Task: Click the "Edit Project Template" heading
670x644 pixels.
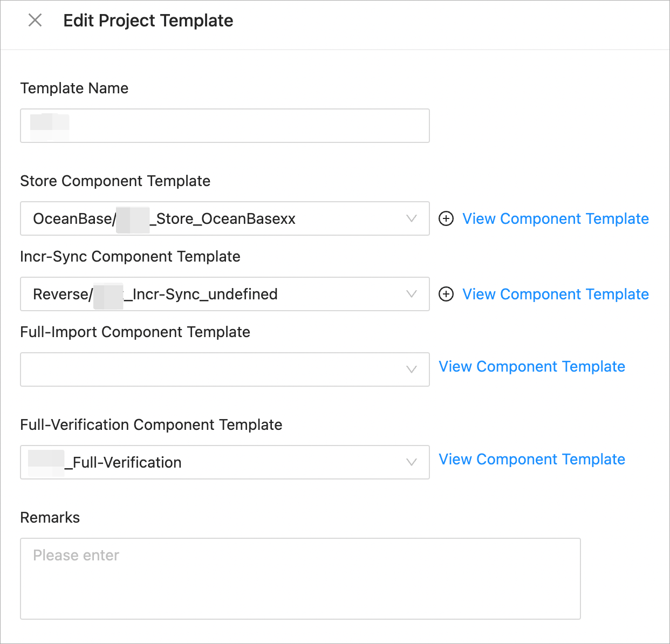Action: 148,20
